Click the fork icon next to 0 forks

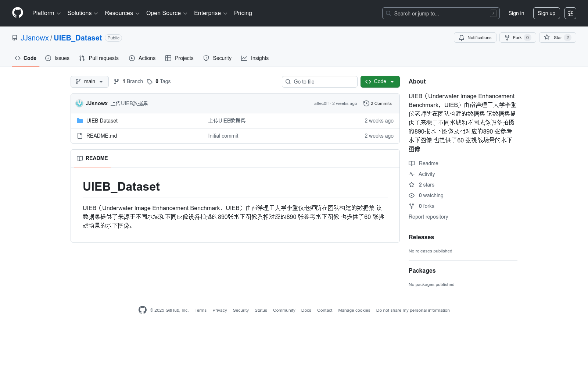tap(412, 206)
